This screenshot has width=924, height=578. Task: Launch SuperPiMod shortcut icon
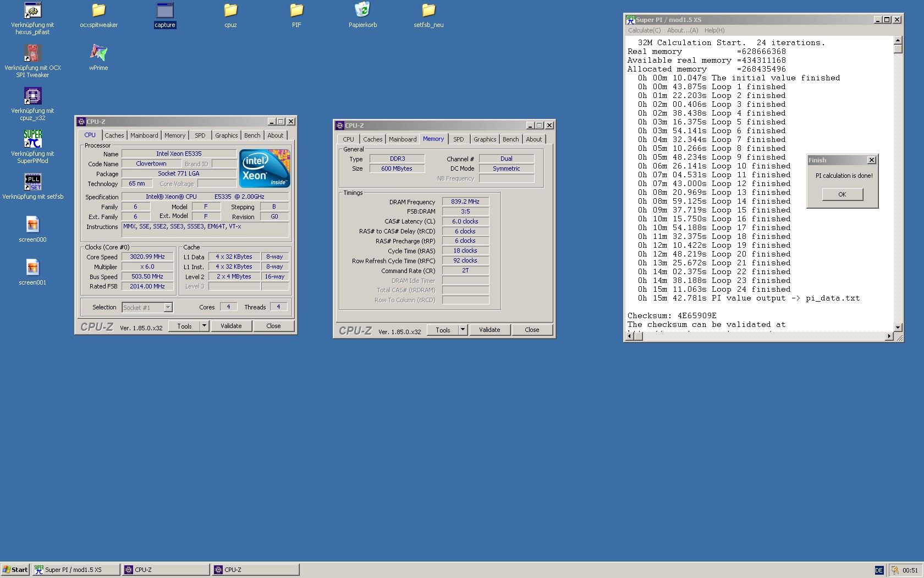tap(32, 139)
